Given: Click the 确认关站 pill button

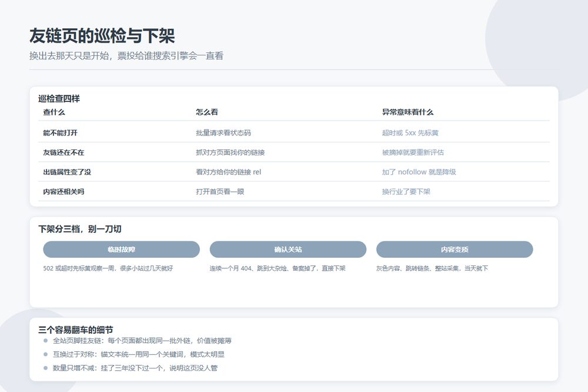Looking at the screenshot, I should click(288, 250).
